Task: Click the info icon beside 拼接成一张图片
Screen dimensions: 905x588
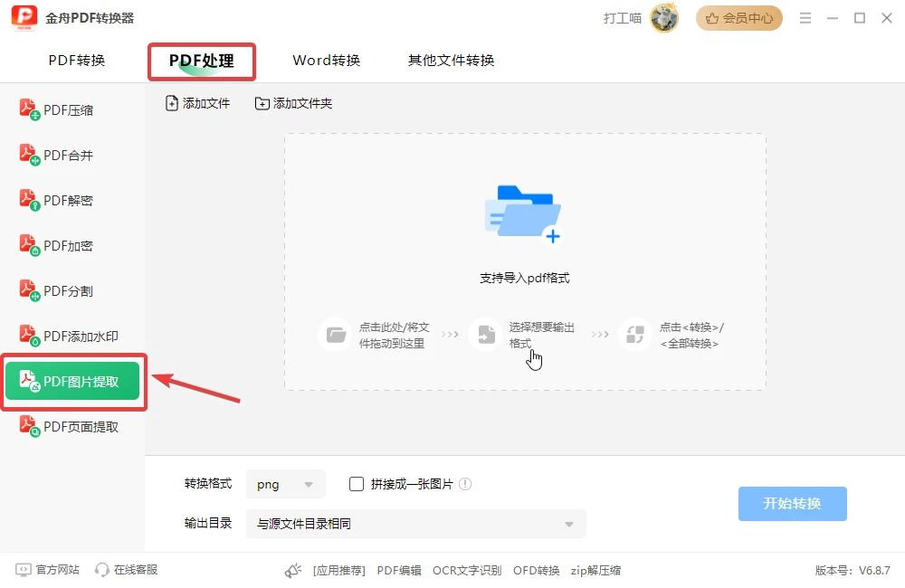Action: pos(465,484)
